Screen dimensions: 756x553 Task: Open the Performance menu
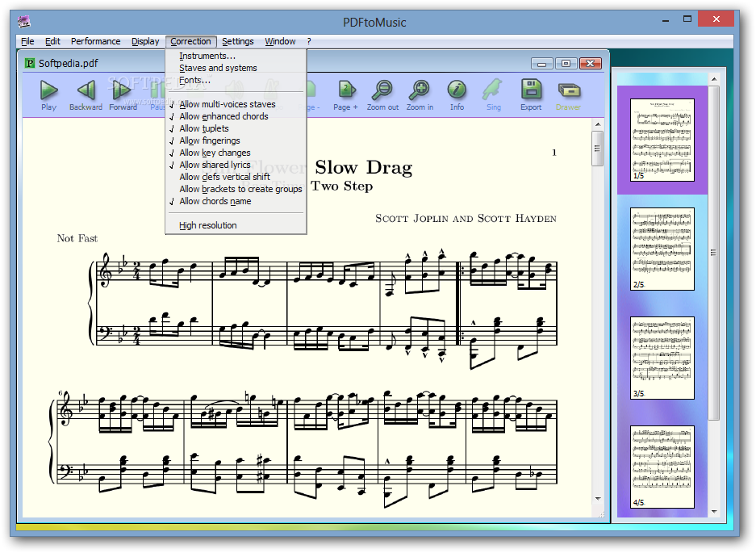pos(95,41)
